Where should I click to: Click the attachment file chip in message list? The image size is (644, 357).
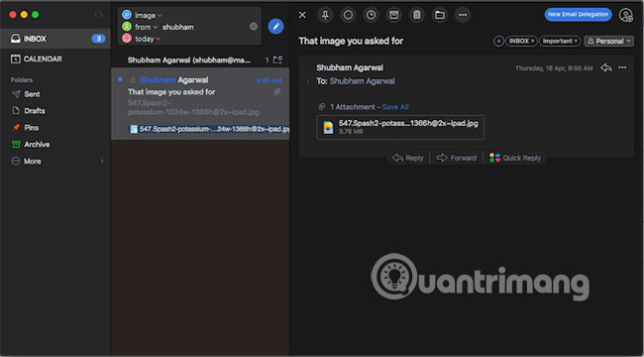click(209, 129)
